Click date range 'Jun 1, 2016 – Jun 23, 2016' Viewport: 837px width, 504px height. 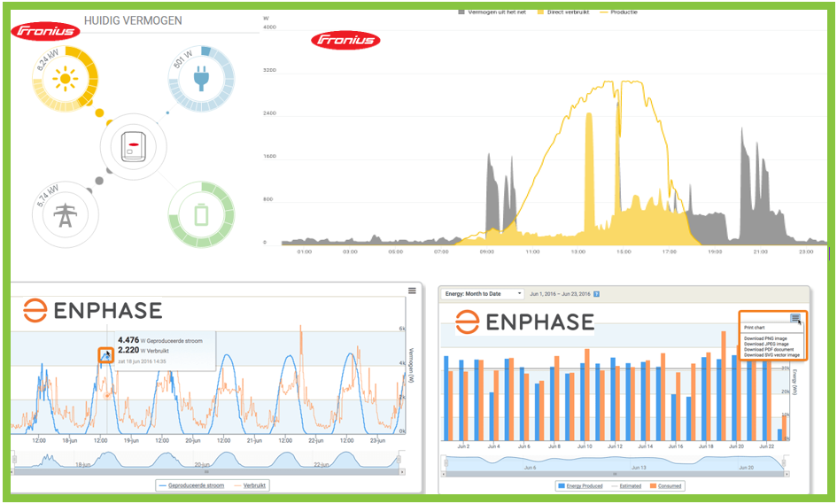[560, 294]
